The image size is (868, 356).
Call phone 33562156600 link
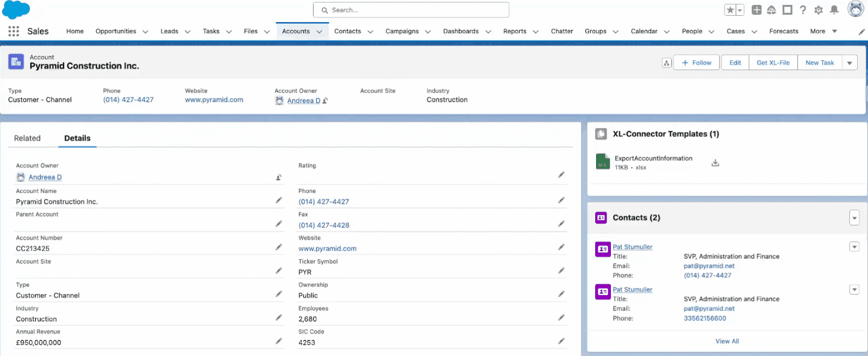pyautogui.click(x=705, y=319)
